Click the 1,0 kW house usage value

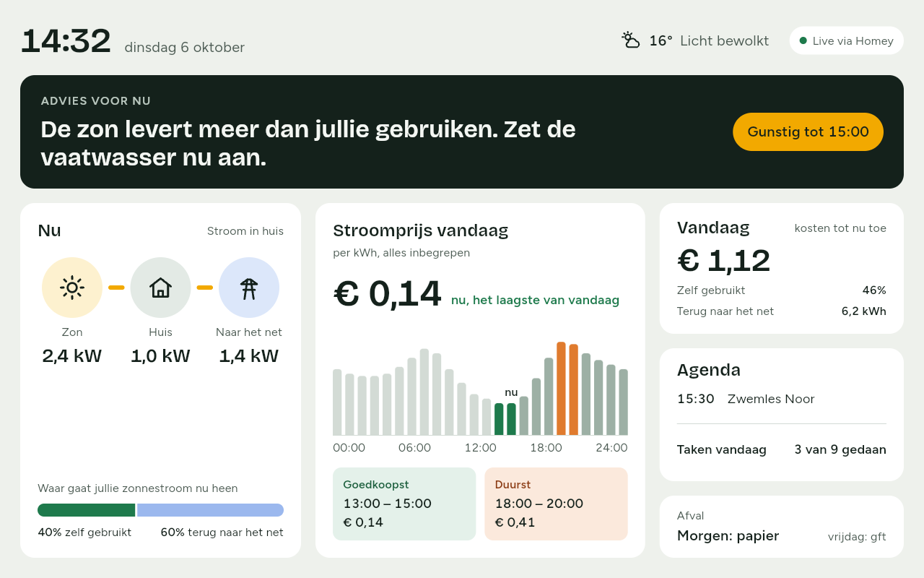160,356
